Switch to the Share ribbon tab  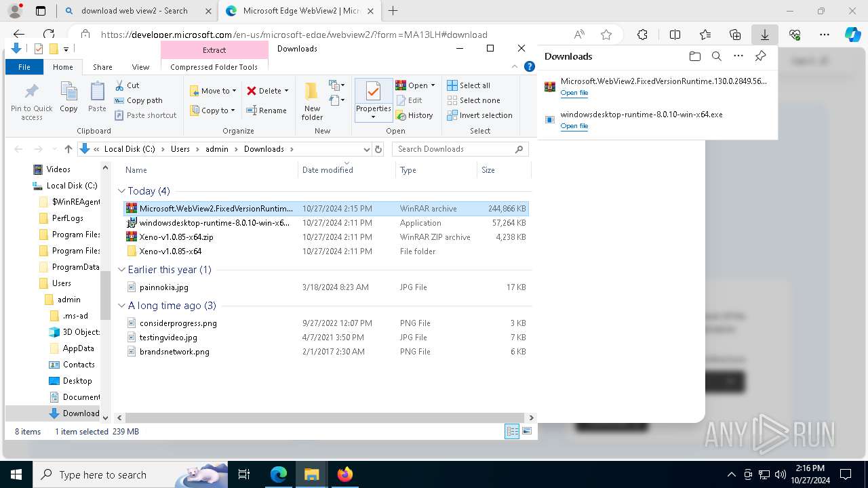point(102,67)
